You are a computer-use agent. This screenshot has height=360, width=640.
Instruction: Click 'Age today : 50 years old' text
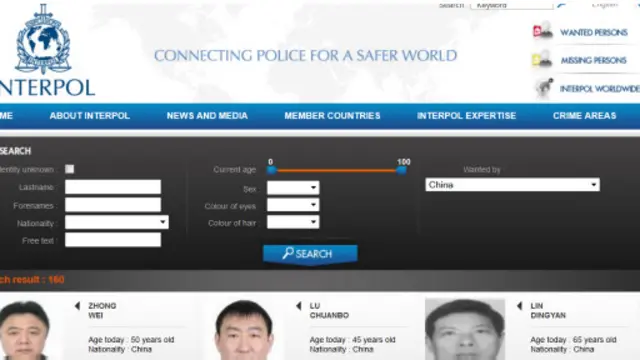[131, 340]
